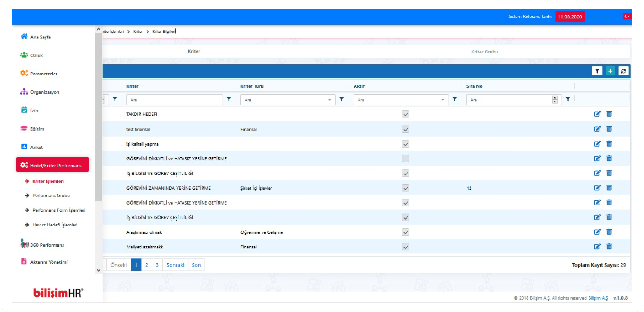Jump to page 3 of results

pyautogui.click(x=157, y=265)
